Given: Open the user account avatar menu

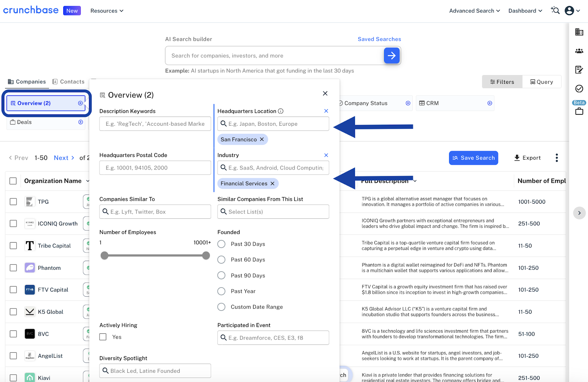Looking at the screenshot, I should (573, 11).
